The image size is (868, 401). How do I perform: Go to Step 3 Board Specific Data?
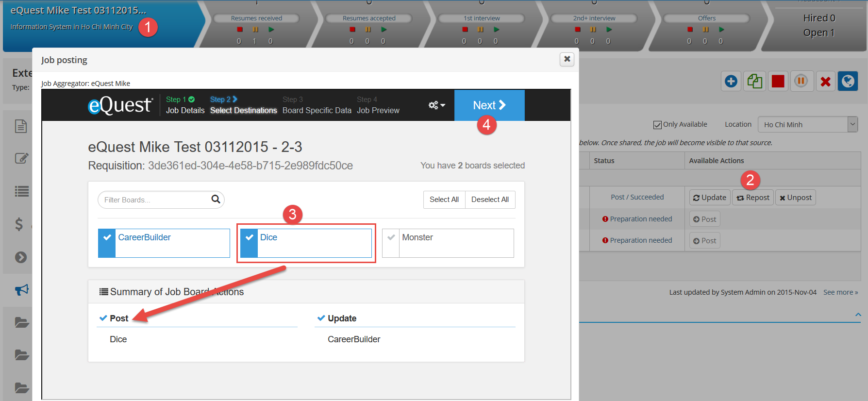tap(317, 105)
